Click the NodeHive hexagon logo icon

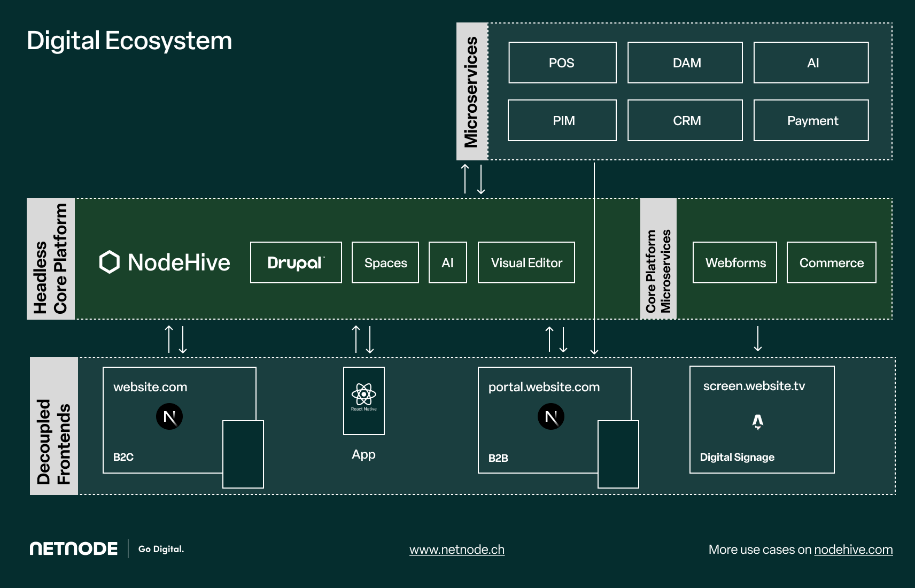click(x=110, y=262)
